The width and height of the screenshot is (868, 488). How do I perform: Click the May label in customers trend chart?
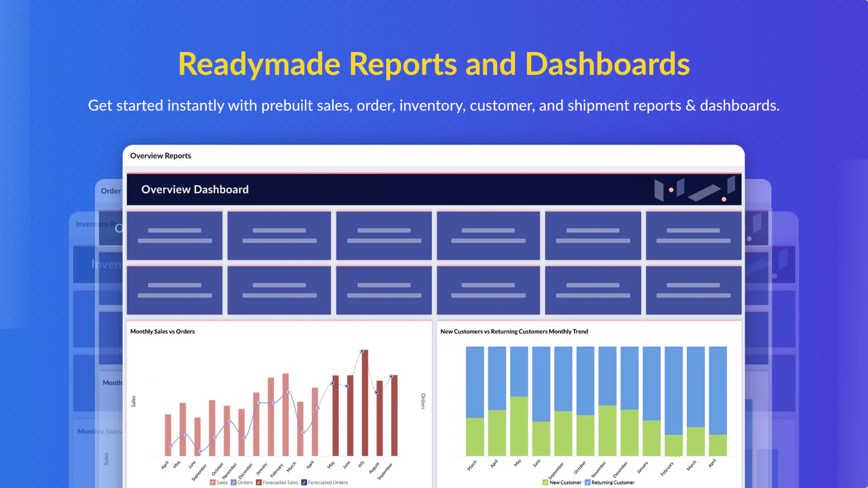(517, 463)
